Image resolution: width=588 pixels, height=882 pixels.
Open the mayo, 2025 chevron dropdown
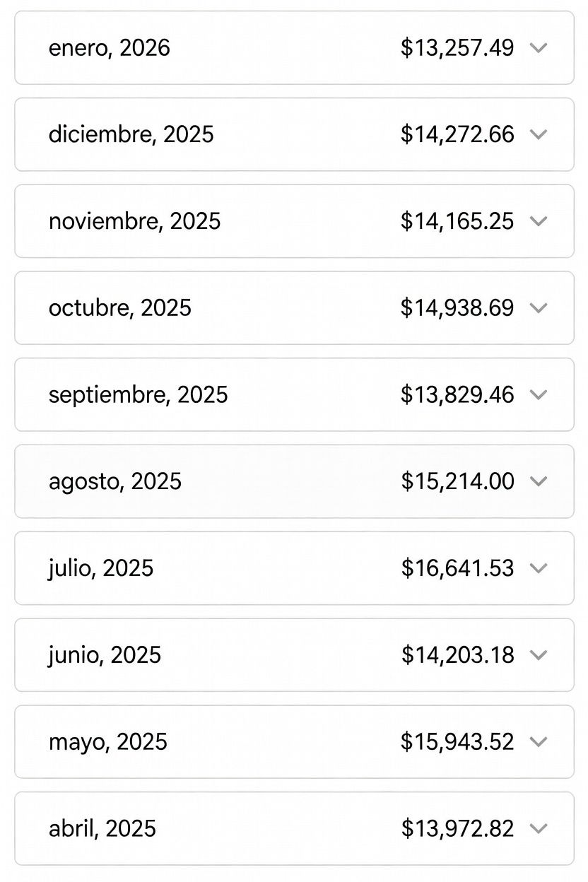(539, 741)
